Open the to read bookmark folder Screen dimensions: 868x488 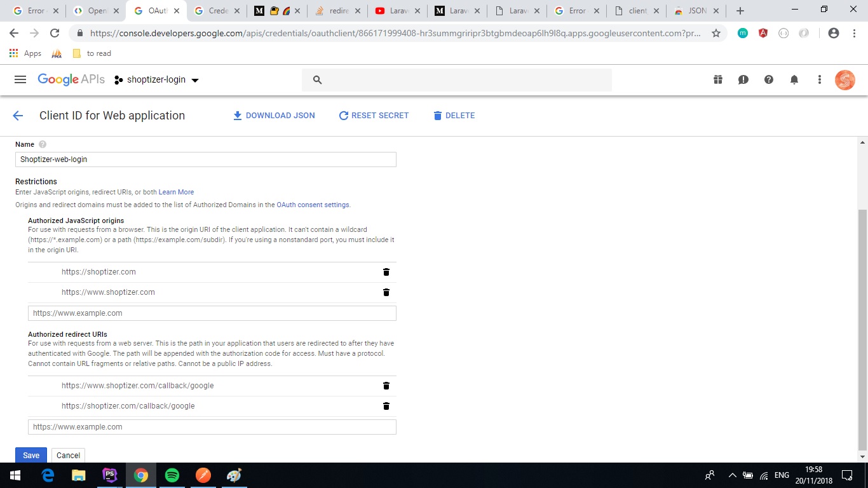click(92, 53)
